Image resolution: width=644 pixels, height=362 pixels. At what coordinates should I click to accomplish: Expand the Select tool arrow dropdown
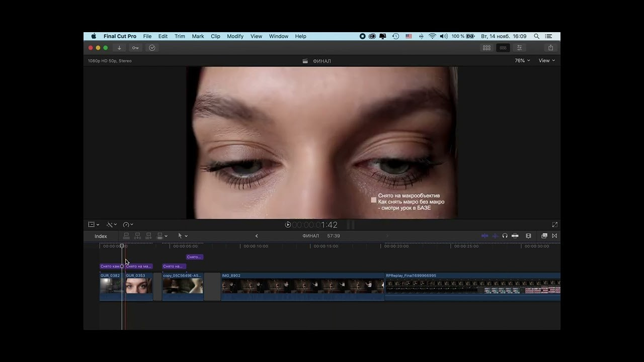coord(182,236)
